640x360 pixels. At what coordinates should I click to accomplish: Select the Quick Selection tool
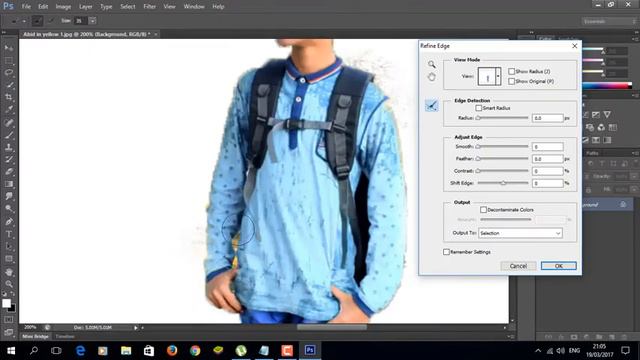coord(9,85)
